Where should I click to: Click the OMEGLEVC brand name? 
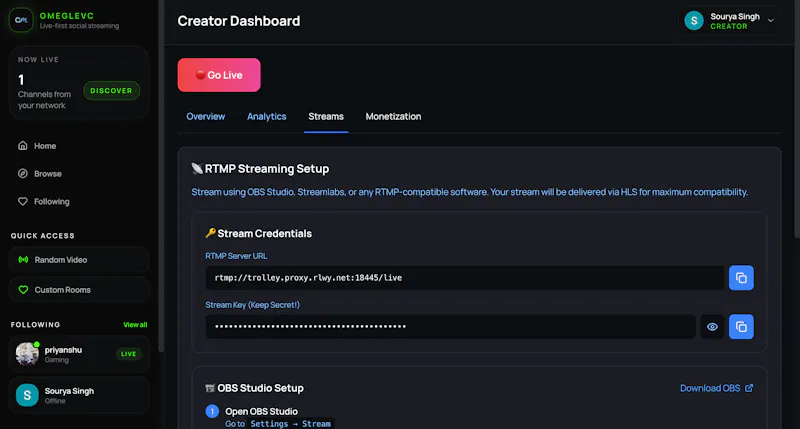pyautogui.click(x=67, y=16)
